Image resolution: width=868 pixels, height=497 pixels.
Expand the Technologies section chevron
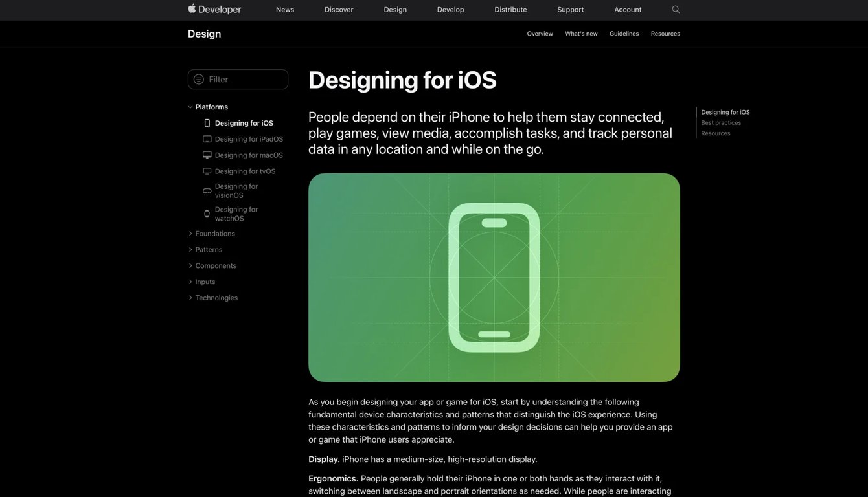(x=190, y=298)
